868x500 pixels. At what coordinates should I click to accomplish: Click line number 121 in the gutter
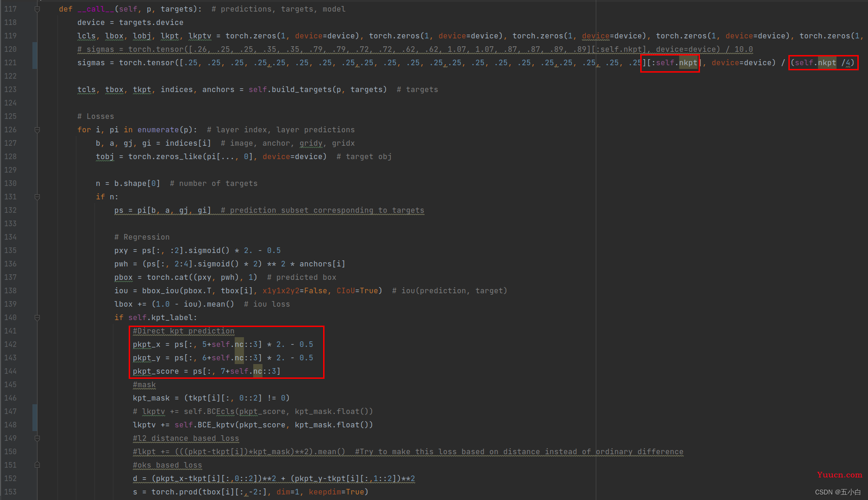tap(10, 63)
